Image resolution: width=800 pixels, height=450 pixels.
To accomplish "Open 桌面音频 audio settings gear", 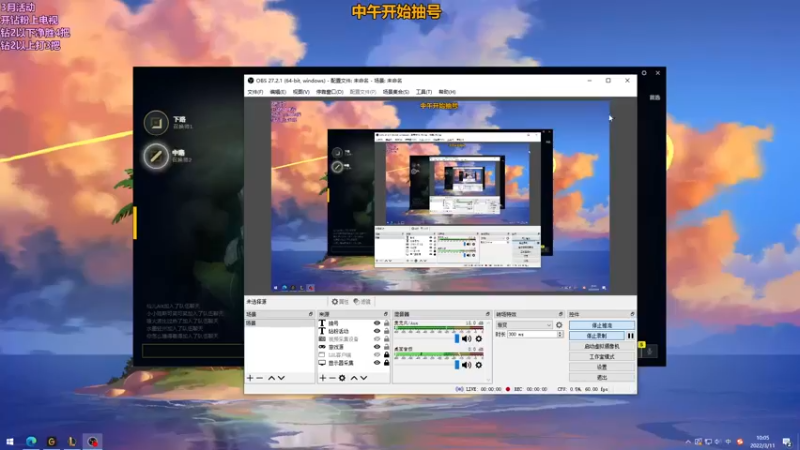I will pyautogui.click(x=479, y=365).
